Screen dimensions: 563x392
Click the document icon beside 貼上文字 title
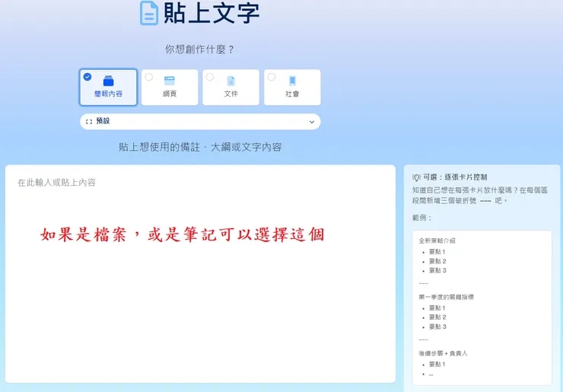(149, 13)
